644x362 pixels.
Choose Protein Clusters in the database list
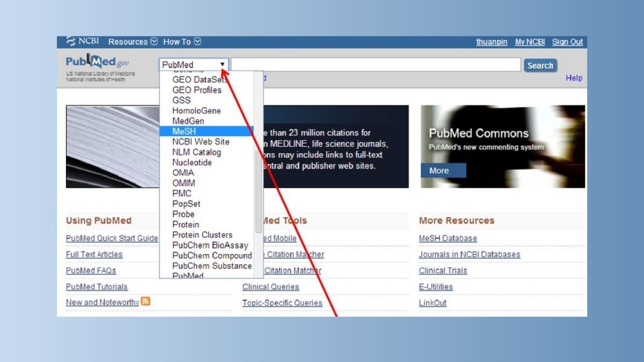[x=202, y=235]
